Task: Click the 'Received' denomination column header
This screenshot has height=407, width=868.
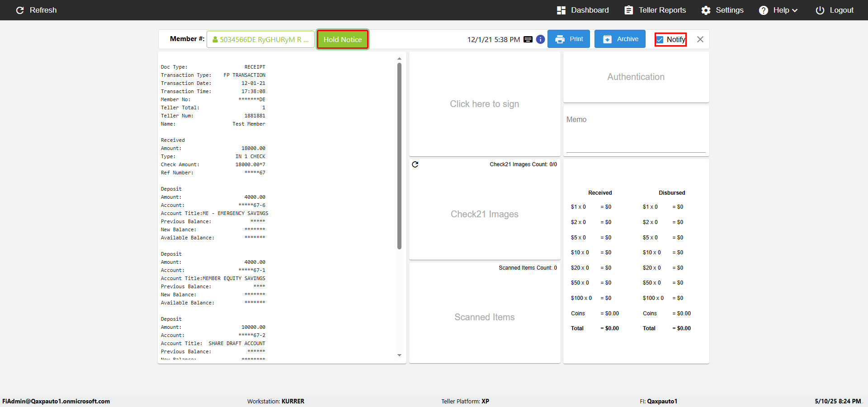Action: 600,193
